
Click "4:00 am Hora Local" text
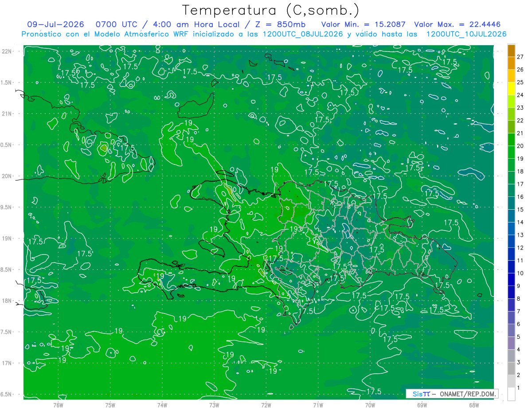(x=196, y=24)
